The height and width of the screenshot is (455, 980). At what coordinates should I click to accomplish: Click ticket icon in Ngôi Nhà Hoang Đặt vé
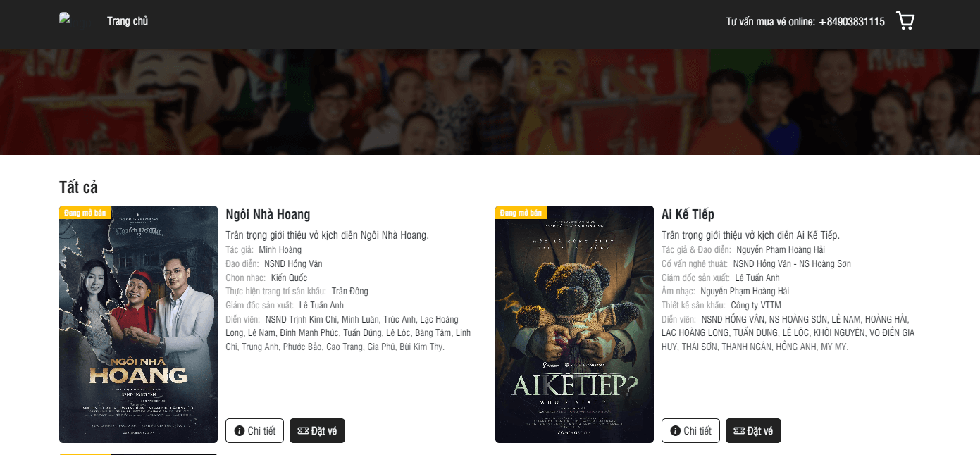point(303,431)
